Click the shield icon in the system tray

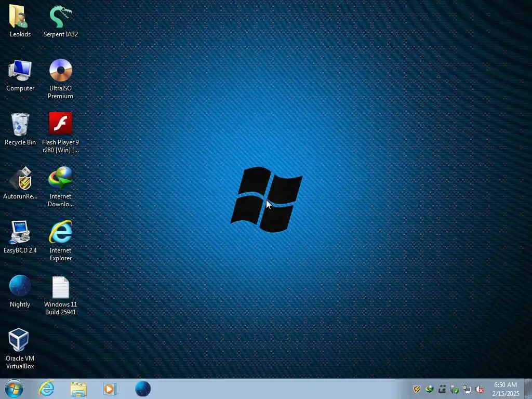(417, 389)
